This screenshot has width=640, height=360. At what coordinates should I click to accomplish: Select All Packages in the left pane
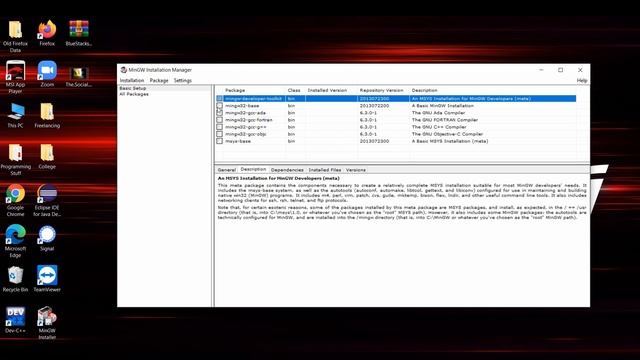tap(134, 94)
